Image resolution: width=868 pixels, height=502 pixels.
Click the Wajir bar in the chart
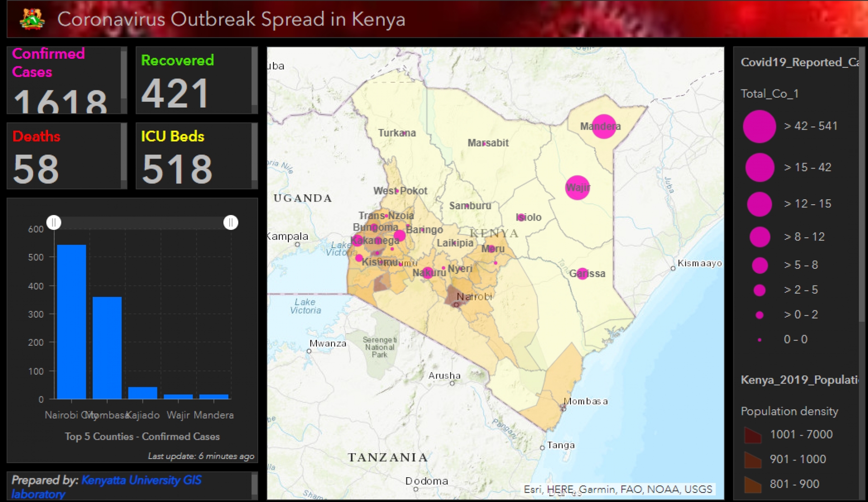[178, 397]
